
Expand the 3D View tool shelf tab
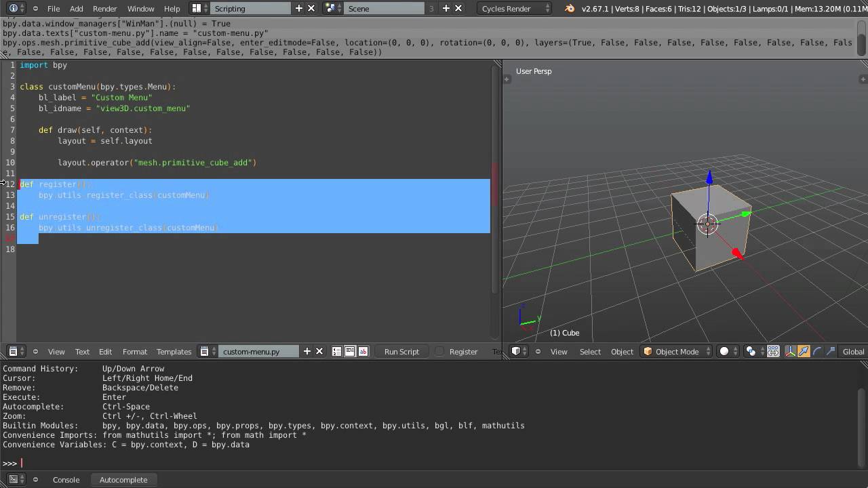point(506,79)
